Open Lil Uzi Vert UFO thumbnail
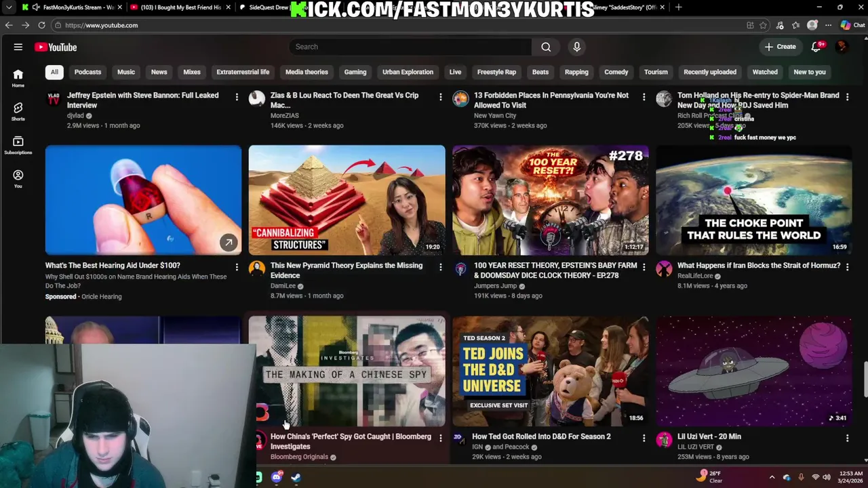This screenshot has width=868, height=488. click(x=753, y=371)
